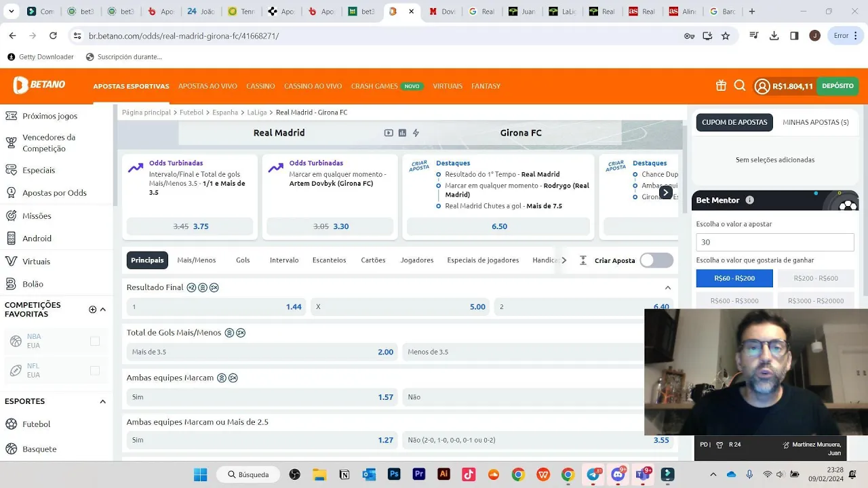Toggle the Criar Aposta switch
Viewport: 868px width, 488px height.
pos(656,260)
